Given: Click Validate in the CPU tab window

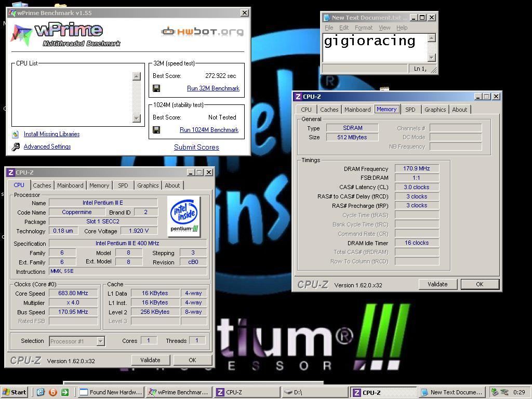Looking at the screenshot, I should 150,360.
